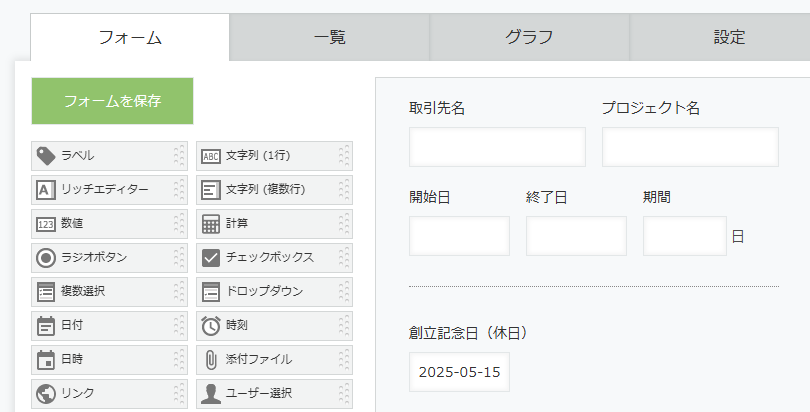Choose the 添付ファイル paperclip icon
The height and width of the screenshot is (412, 810).
tap(211, 360)
